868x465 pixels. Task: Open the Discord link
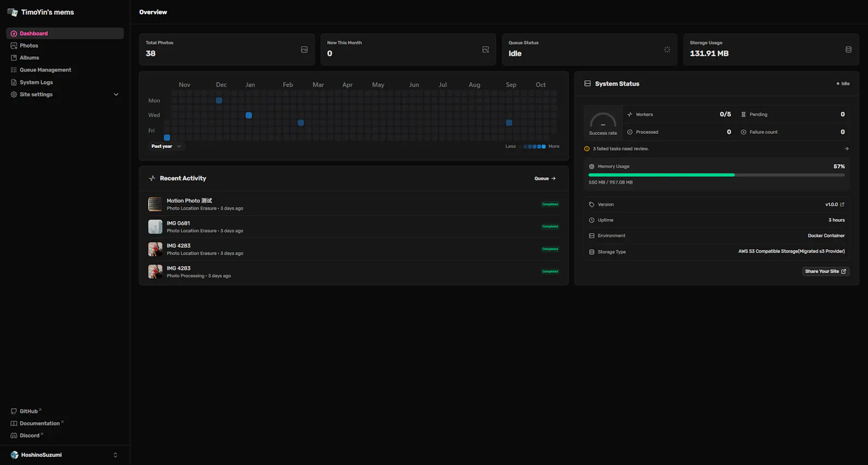click(x=27, y=436)
